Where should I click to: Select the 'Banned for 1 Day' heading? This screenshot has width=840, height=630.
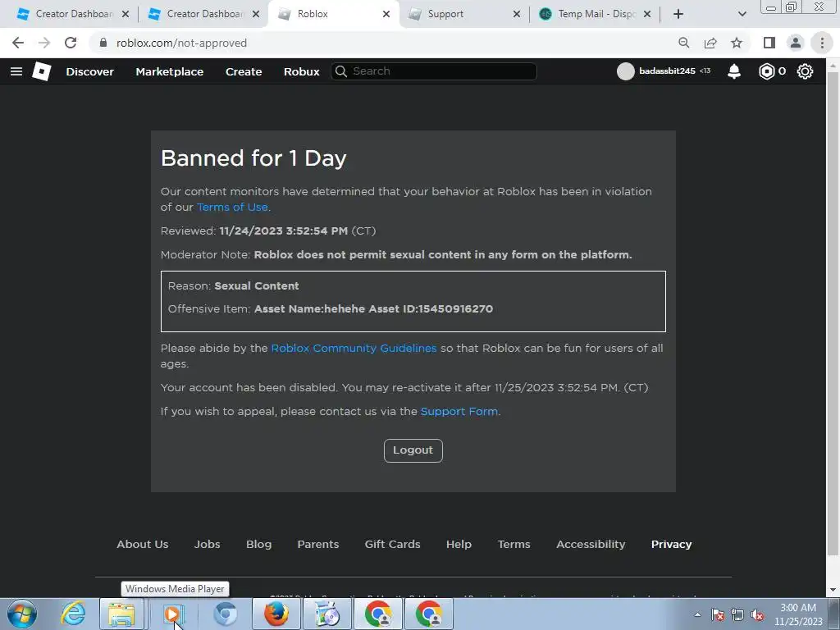point(253,158)
